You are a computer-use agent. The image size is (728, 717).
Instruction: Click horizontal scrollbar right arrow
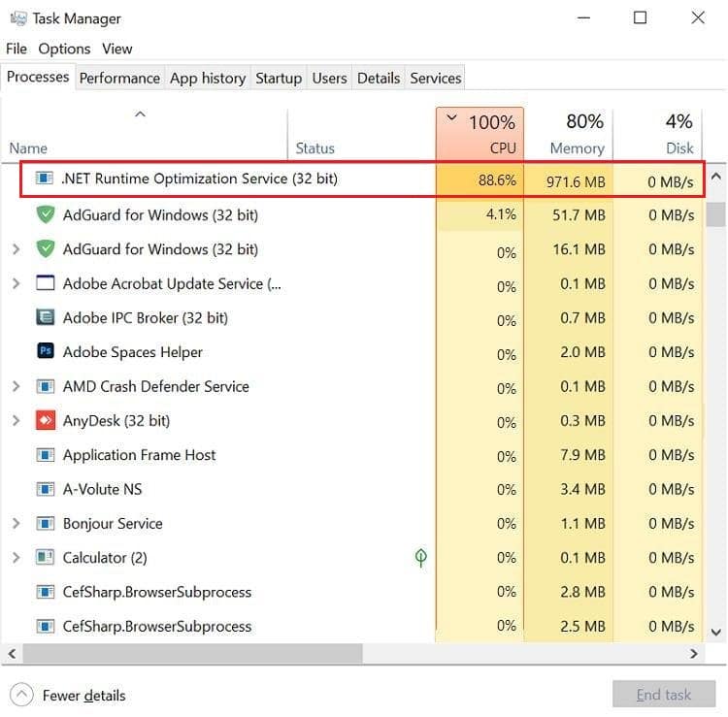click(x=694, y=653)
